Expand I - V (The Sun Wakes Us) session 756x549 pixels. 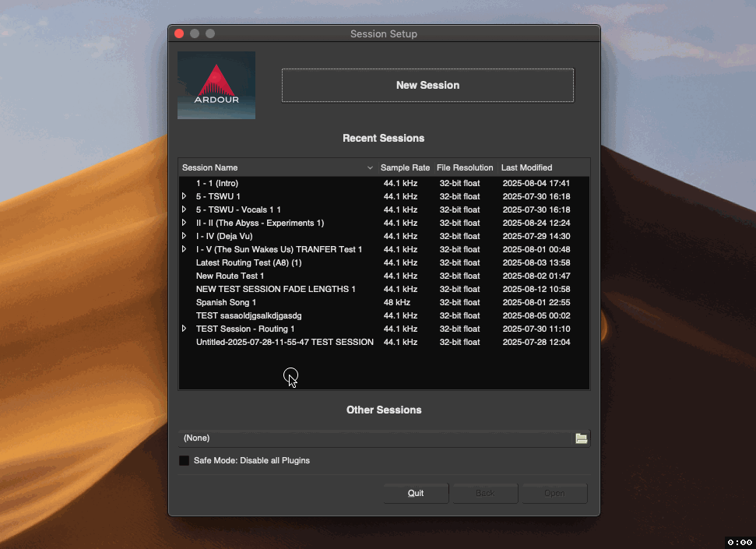tap(185, 249)
